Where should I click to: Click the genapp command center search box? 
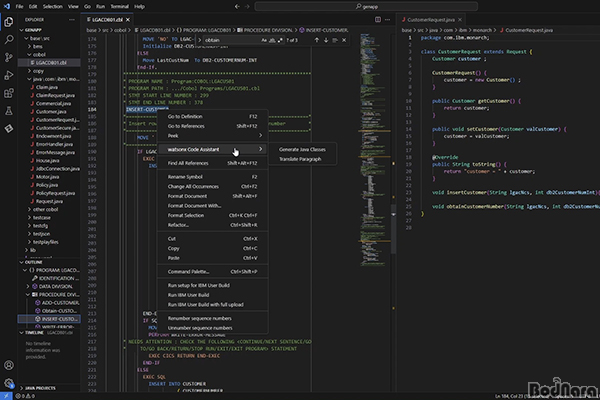point(366,7)
